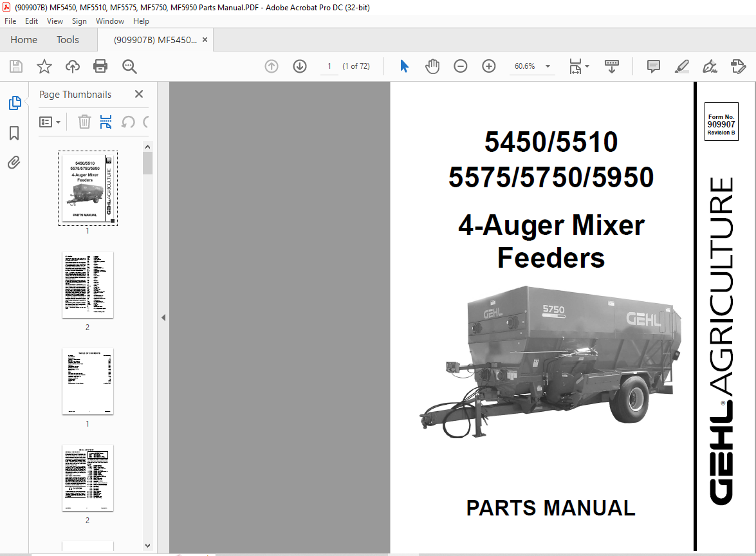Click the upload to cloud icon
The width and height of the screenshot is (756, 556).
coord(72,66)
